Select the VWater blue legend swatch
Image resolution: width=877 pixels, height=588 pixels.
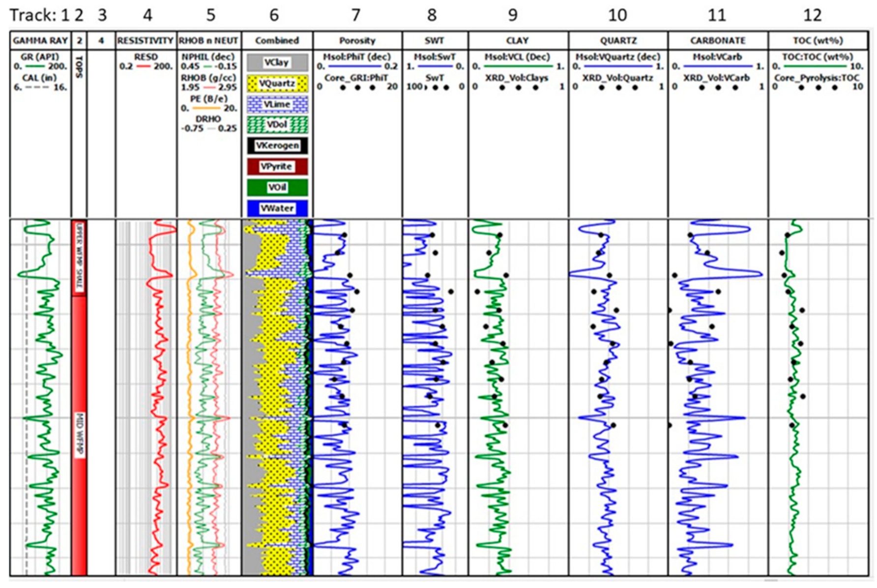tap(277, 208)
